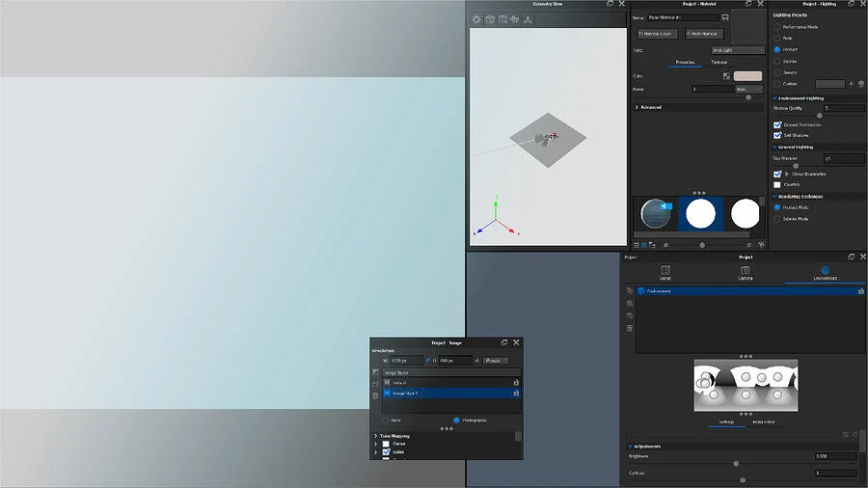Click the add custom lighting preset plus icon

click(850, 84)
